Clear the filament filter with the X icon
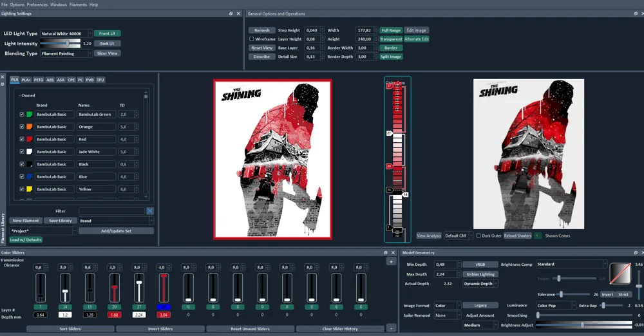The image size is (644, 336). coord(150,210)
